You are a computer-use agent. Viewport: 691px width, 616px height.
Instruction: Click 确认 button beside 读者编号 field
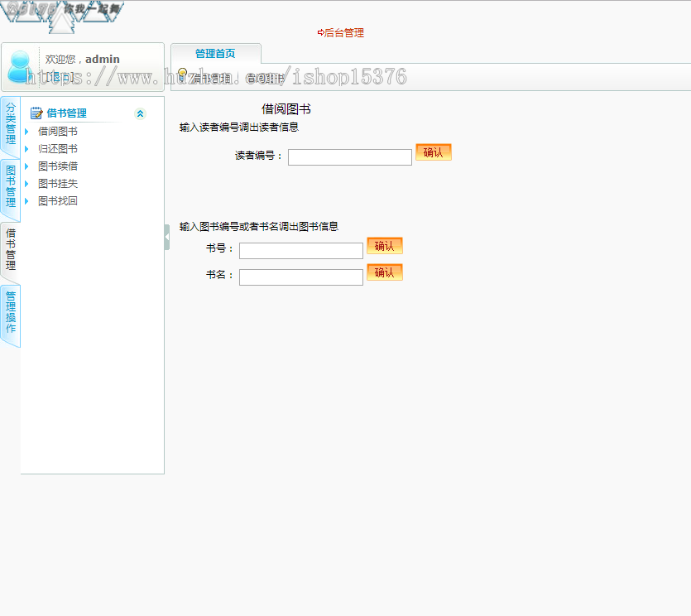(x=433, y=152)
